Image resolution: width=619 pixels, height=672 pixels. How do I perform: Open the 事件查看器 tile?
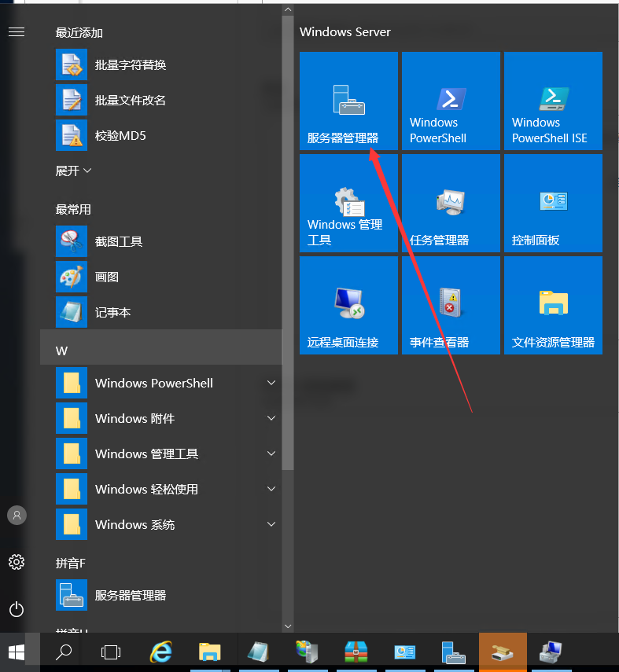tap(451, 305)
